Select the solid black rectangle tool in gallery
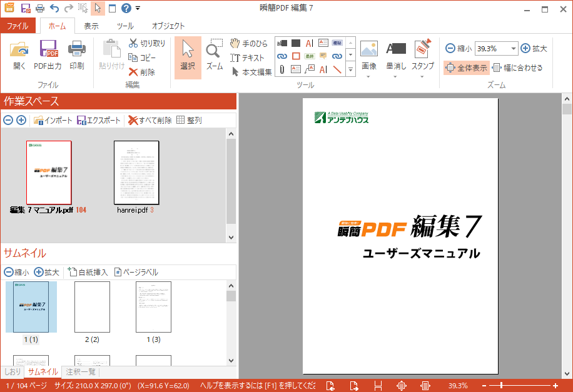This screenshot has width=573, height=392. [x=296, y=44]
